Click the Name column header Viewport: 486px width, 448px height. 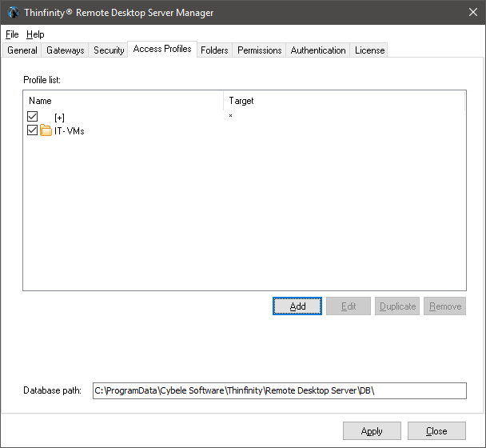point(123,101)
